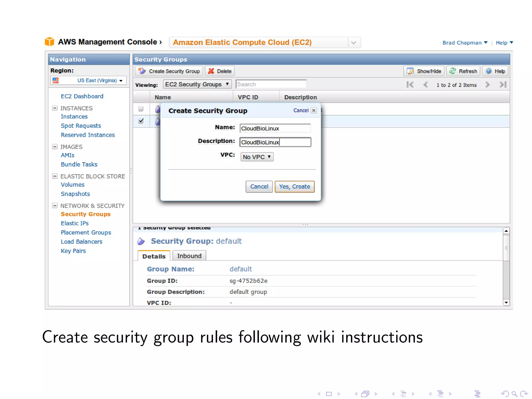The image size is (532, 399).
Task: Go to beamer previous slide arrow
Action: (319, 394)
